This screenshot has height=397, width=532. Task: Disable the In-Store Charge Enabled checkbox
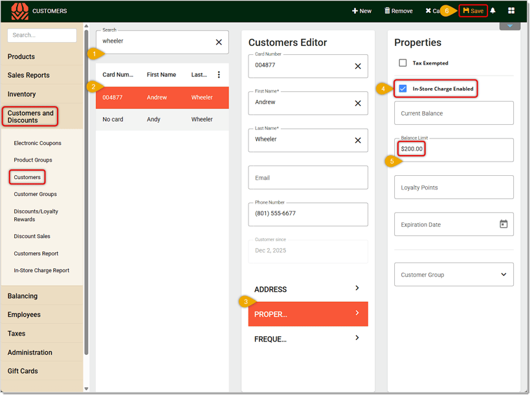pos(403,89)
